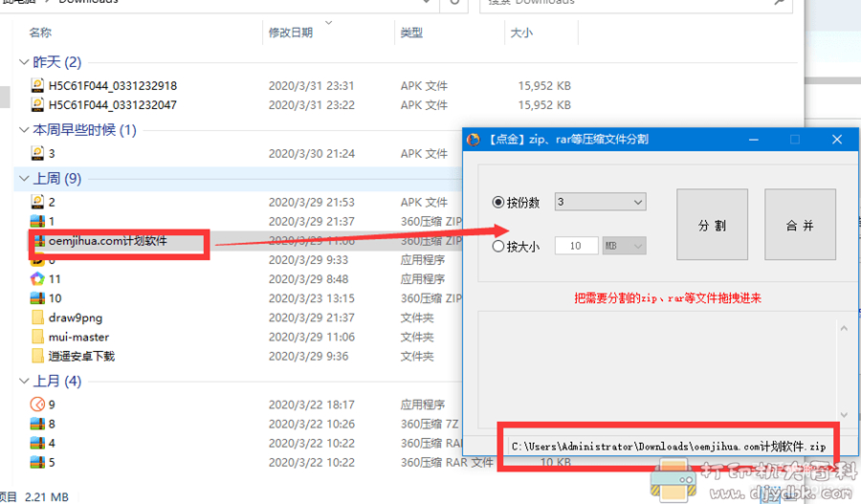861x504 pixels.
Task: Click the mui-master folder icon
Action: coord(37,337)
